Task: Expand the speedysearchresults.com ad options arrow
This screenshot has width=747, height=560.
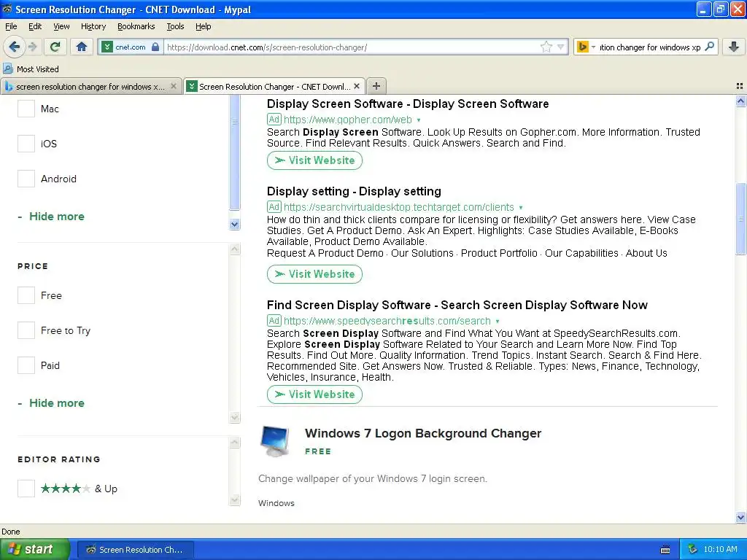Action: click(498, 322)
